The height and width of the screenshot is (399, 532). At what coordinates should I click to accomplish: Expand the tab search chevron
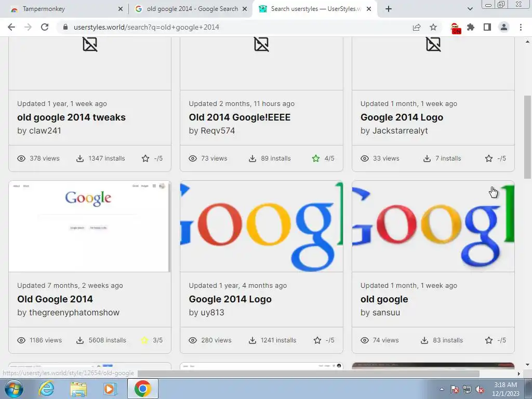click(x=470, y=9)
